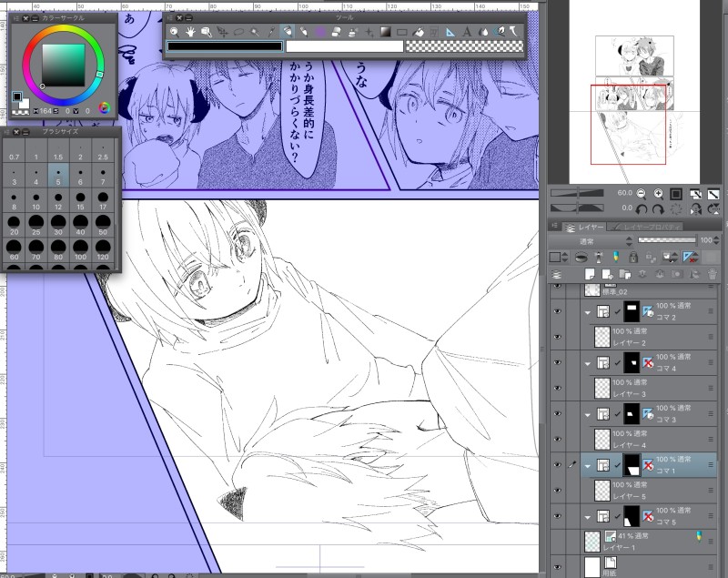728x578 pixels.
Task: Select the Text tool
Action: tap(467, 32)
